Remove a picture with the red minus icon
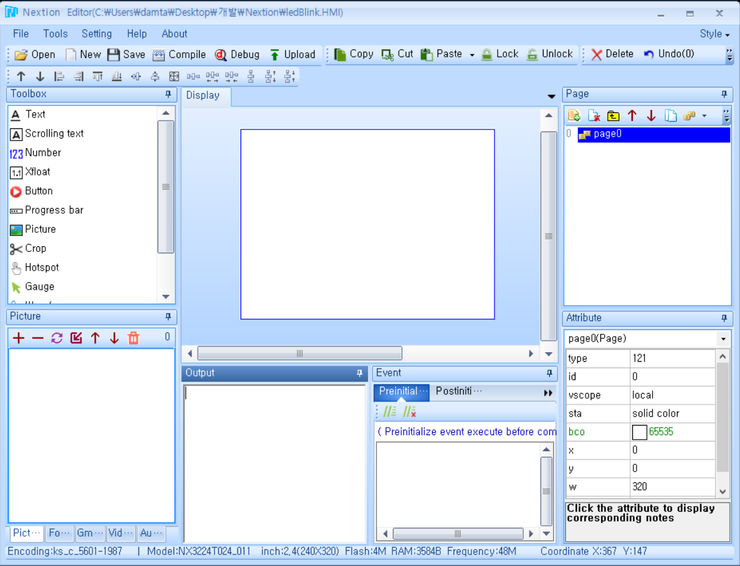Image resolution: width=740 pixels, height=566 pixels. coord(38,338)
